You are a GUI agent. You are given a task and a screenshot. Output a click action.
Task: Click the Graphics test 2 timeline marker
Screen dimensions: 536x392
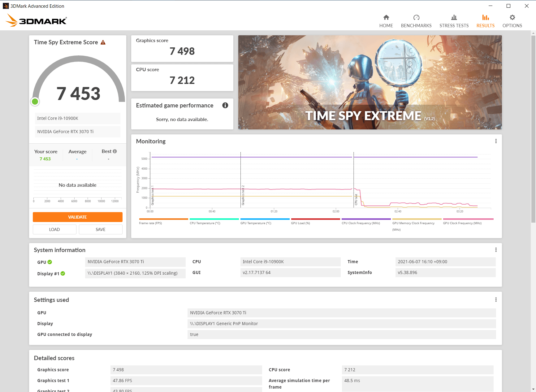click(x=243, y=195)
